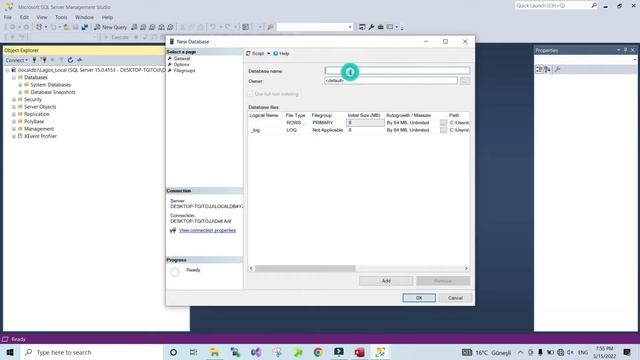Click the New Query toolbar button
This screenshot has height=360, width=640.
pos(111,27)
